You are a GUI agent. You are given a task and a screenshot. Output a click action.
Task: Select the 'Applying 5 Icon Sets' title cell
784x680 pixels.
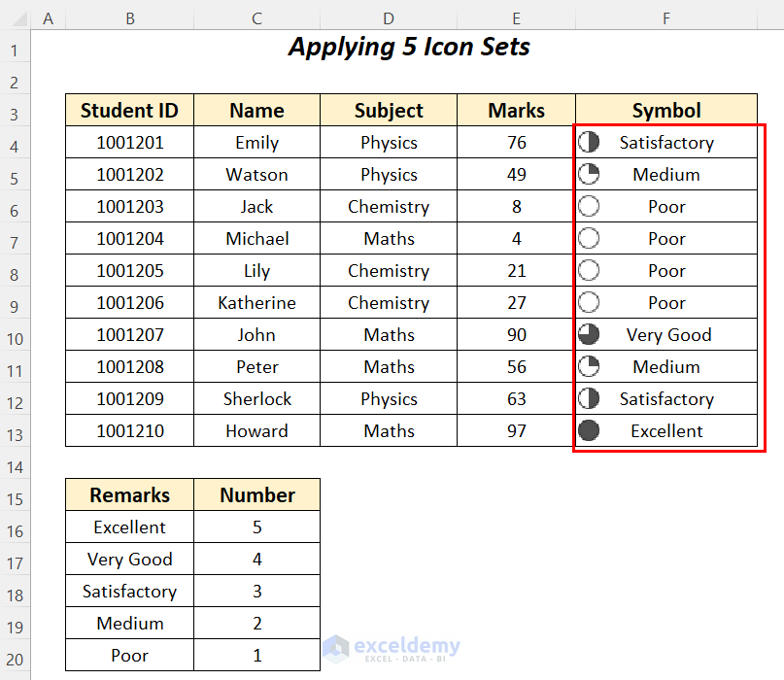click(409, 47)
